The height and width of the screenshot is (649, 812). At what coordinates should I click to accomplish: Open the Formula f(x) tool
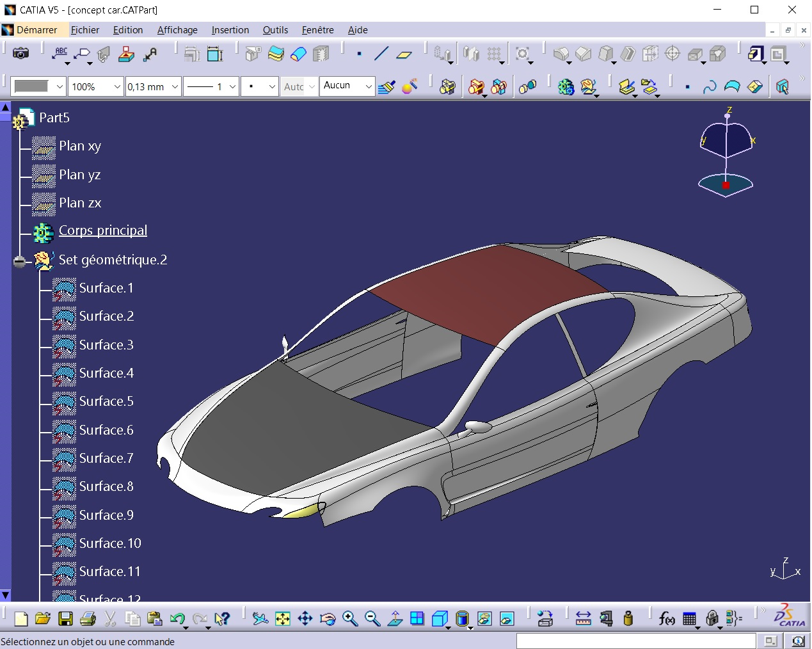(x=667, y=618)
